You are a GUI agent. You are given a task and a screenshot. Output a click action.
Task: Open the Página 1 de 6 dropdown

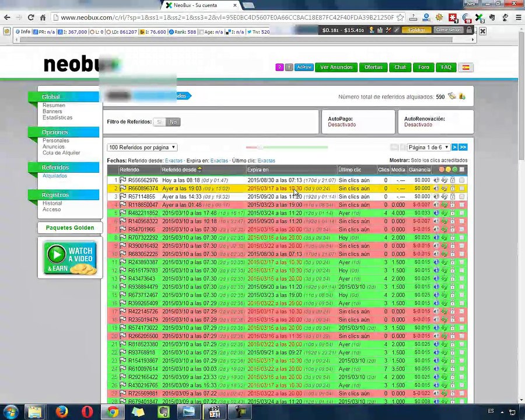click(428, 148)
